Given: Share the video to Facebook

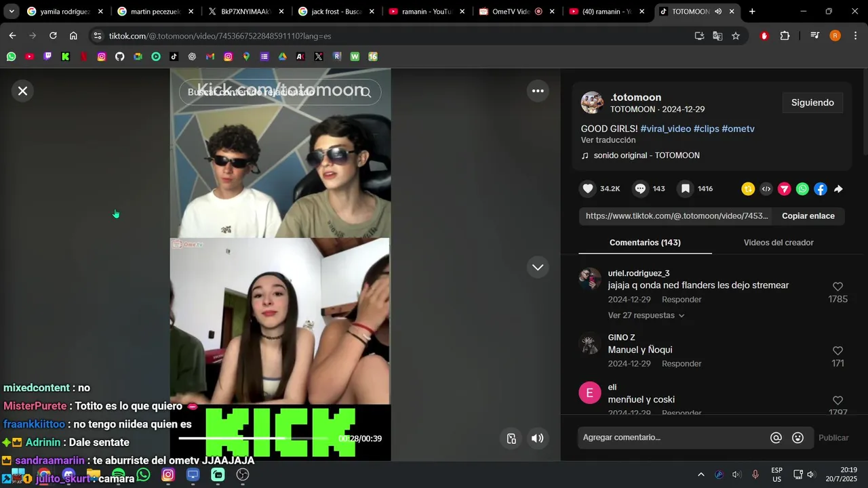Looking at the screenshot, I should coord(821,189).
